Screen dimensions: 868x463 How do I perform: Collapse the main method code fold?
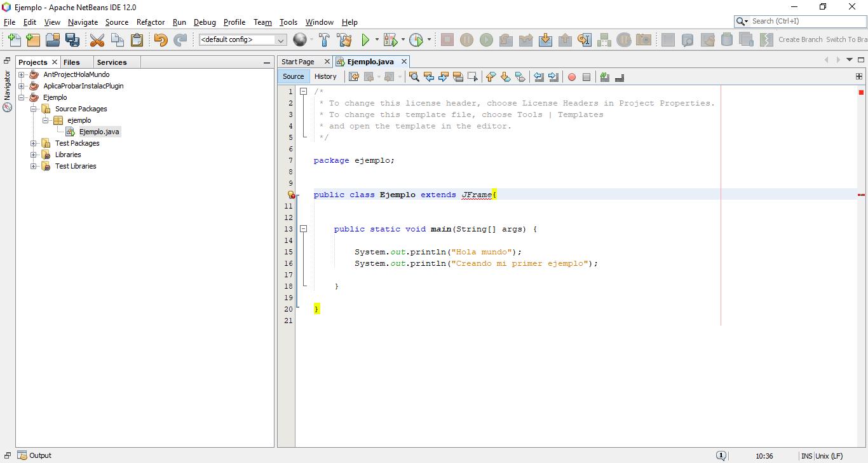[304, 229]
